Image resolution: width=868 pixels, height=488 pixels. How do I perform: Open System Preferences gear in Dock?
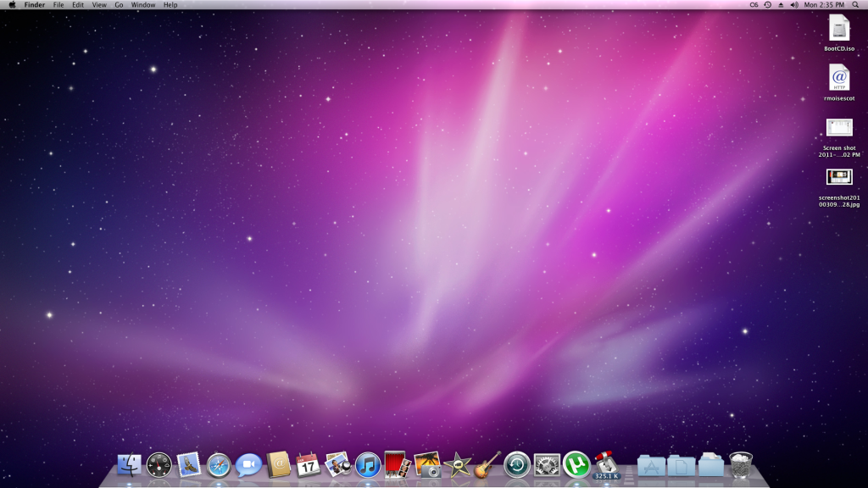(x=547, y=465)
